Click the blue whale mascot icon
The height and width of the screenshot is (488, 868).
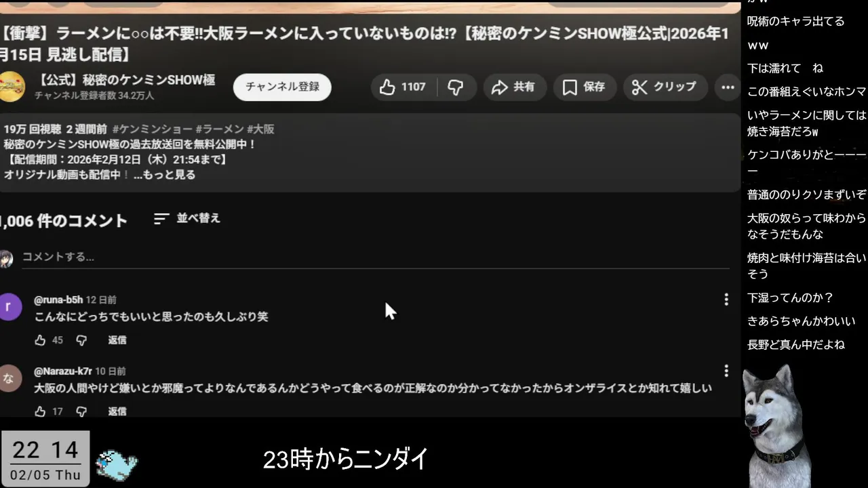point(117,464)
